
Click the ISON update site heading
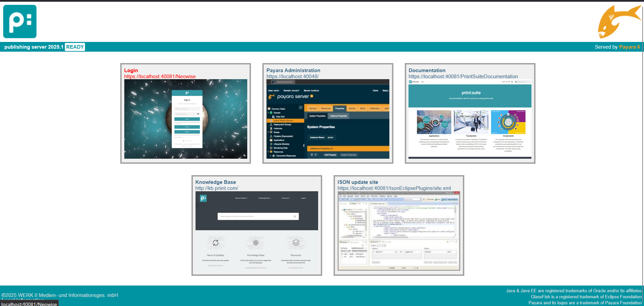(x=357, y=182)
